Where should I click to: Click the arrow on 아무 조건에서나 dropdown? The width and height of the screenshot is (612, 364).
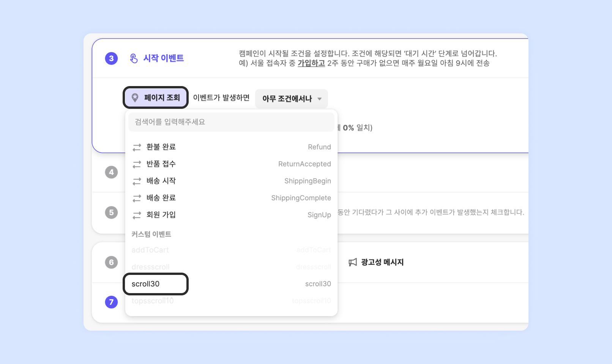(320, 99)
